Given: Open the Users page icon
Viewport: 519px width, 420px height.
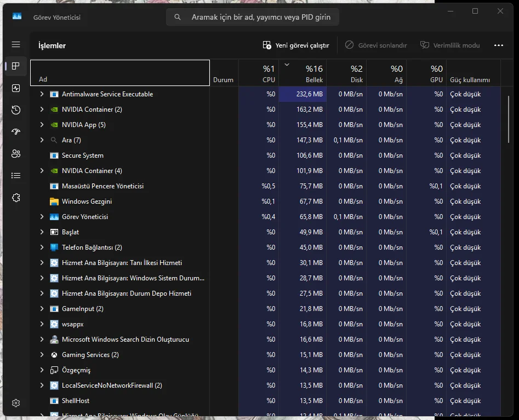Looking at the screenshot, I should pyautogui.click(x=16, y=154).
